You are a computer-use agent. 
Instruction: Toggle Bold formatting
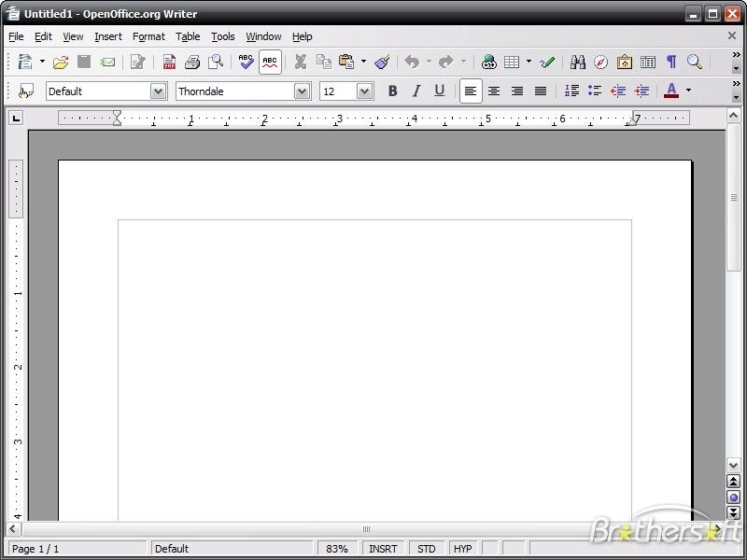point(392,91)
